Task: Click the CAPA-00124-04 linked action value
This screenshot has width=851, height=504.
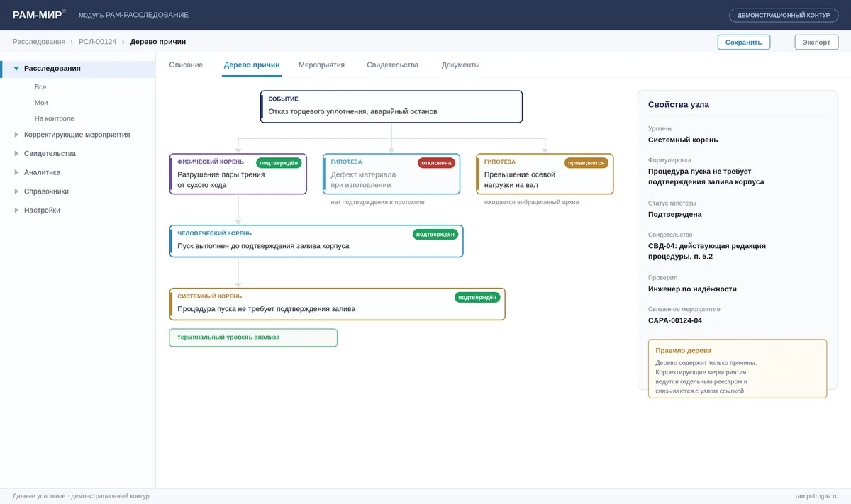Action: pos(675,320)
